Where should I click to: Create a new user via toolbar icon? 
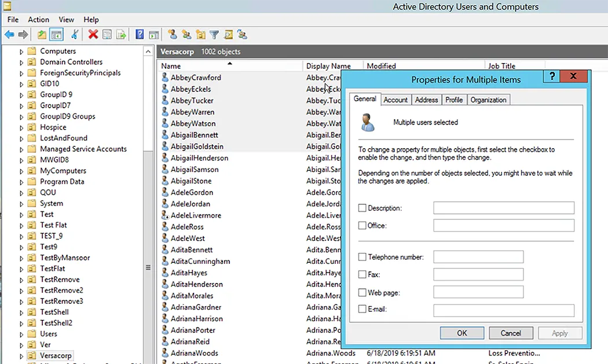click(173, 35)
